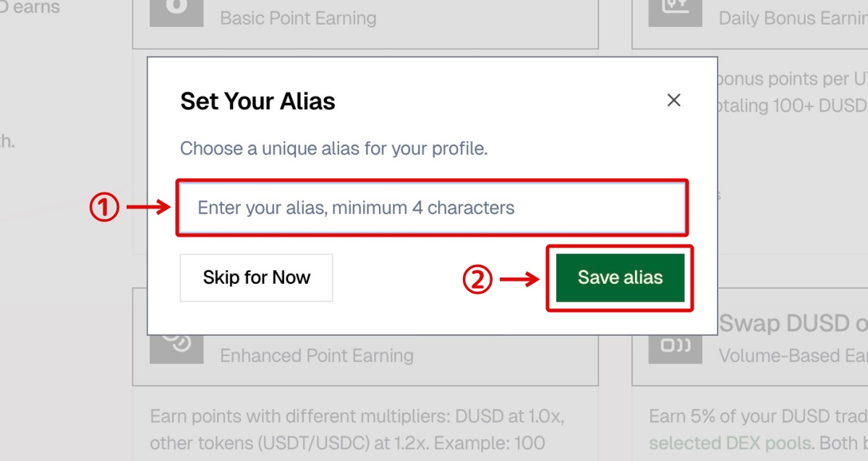The width and height of the screenshot is (868, 461).
Task: Click the red circled number 1 marker
Action: [105, 208]
